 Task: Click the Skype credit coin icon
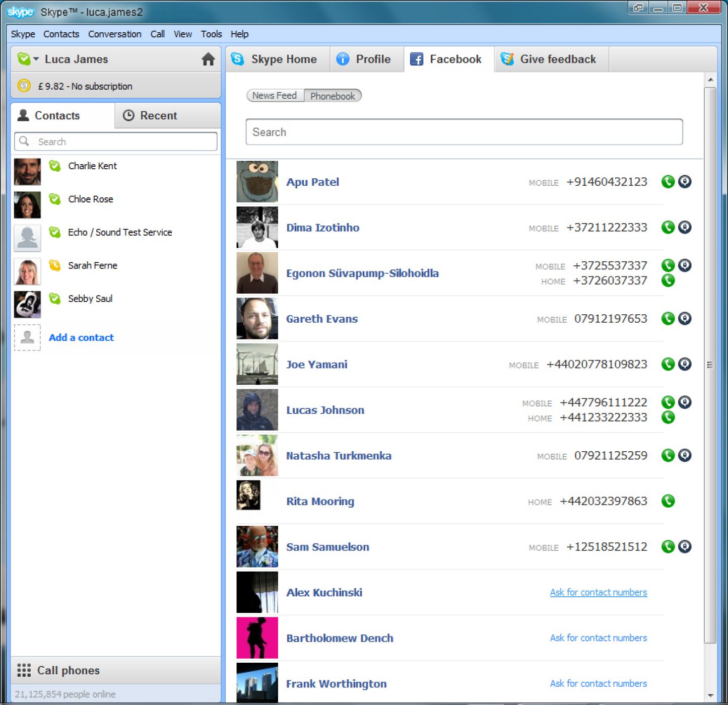[24, 86]
